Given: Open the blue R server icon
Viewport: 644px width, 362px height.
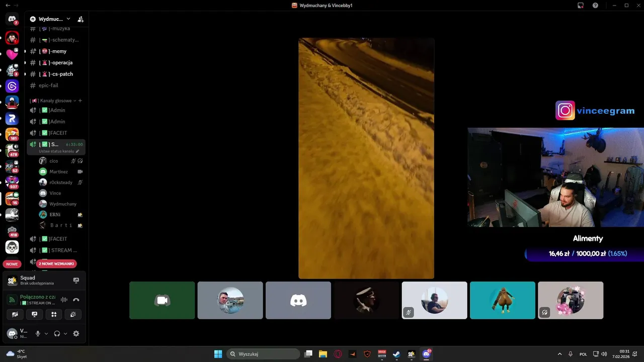Looking at the screenshot, I should click(x=12, y=119).
